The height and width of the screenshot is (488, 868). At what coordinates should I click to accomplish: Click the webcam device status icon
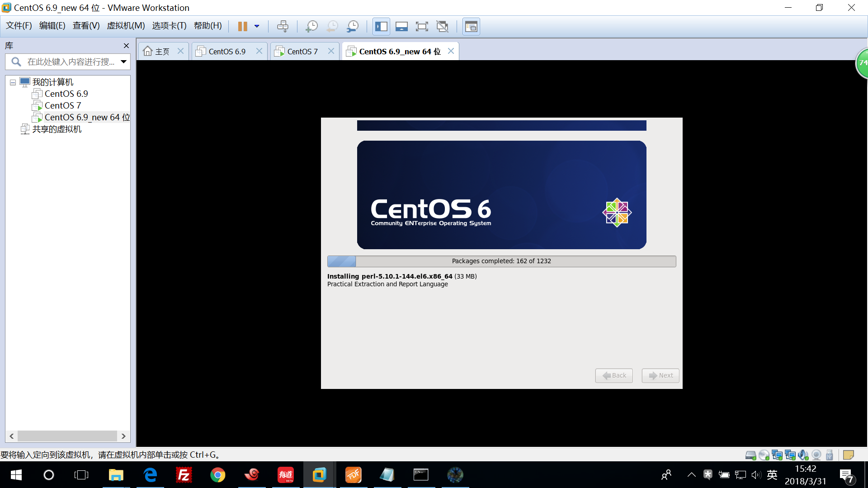click(x=816, y=455)
